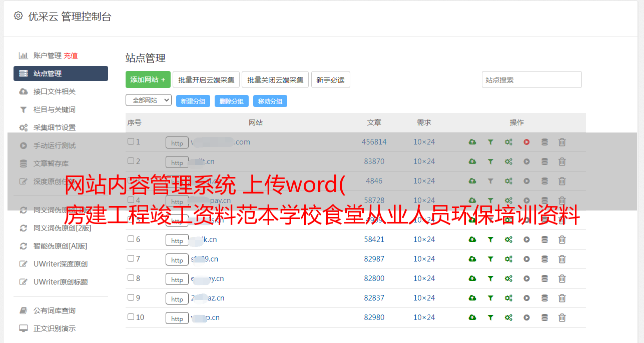The width and height of the screenshot is (644, 343).
Task: Click 批量开启云端采集 button
Action: tap(206, 79)
